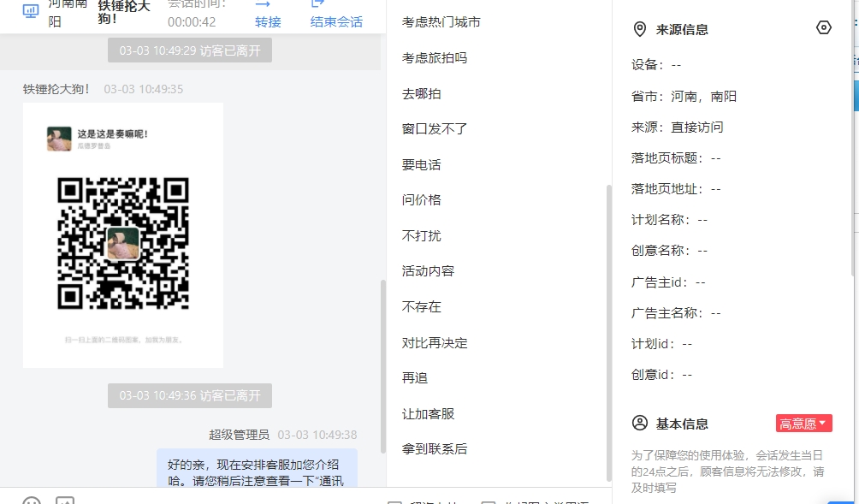Viewport: 859px width, 504px height.
Task: Click the 来源：直接访问 text
Action: point(677,127)
